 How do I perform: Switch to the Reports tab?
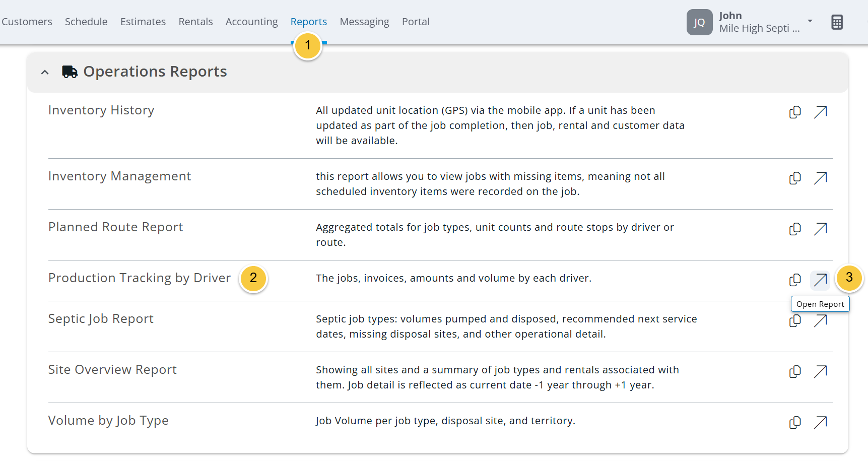coord(308,21)
